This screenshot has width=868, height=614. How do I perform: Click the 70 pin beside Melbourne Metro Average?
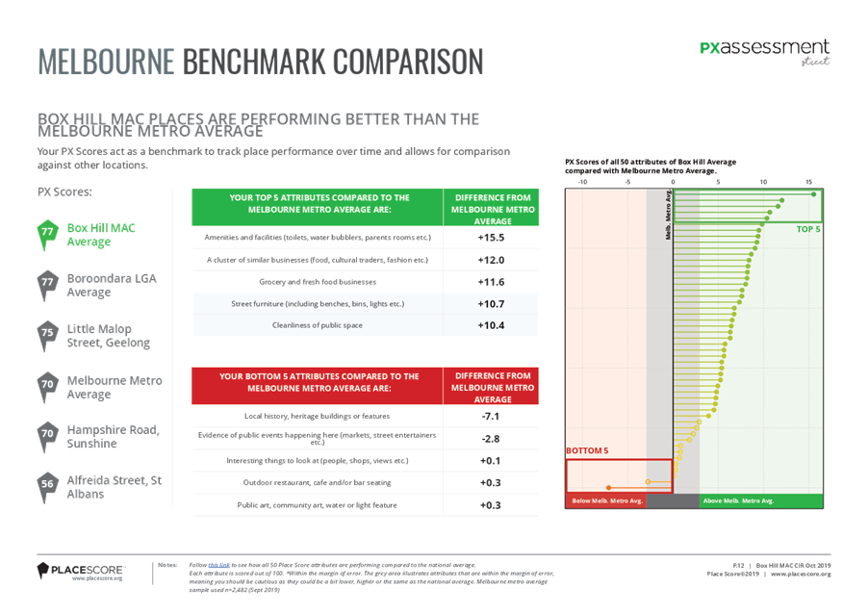click(47, 387)
